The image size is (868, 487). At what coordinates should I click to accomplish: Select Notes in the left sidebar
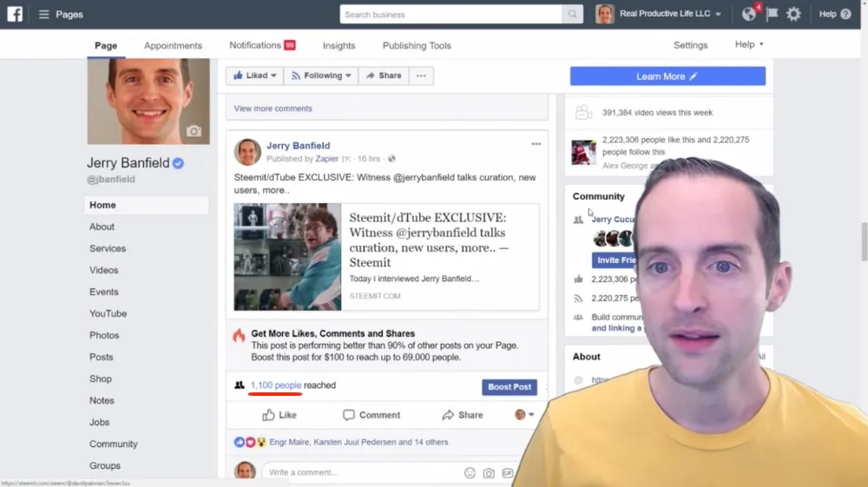(x=102, y=401)
